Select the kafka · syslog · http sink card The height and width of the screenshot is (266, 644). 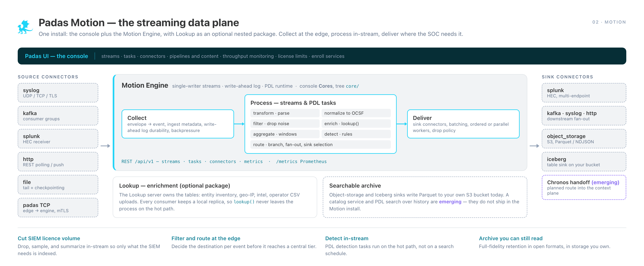click(584, 116)
